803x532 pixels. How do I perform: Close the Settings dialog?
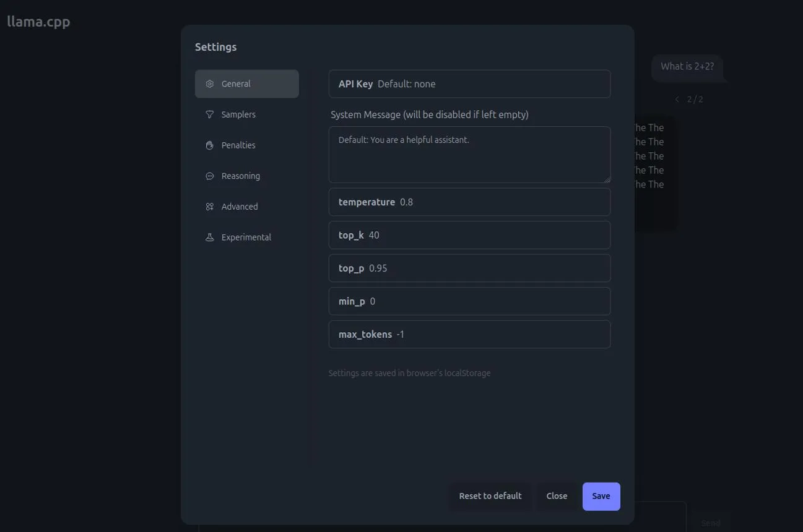tap(557, 496)
